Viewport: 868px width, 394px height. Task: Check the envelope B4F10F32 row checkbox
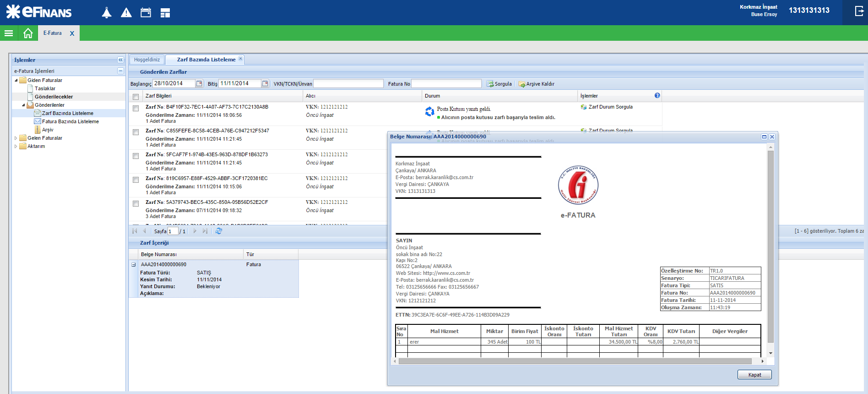136,109
